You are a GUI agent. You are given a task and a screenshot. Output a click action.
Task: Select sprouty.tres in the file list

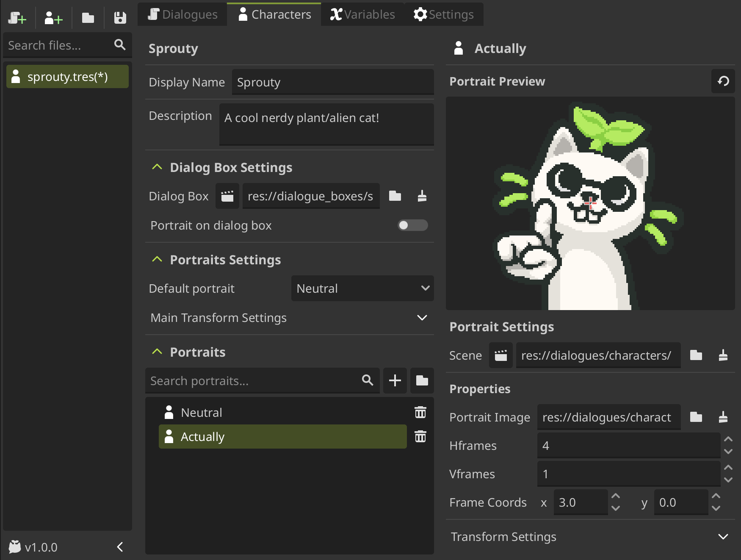pos(67,77)
